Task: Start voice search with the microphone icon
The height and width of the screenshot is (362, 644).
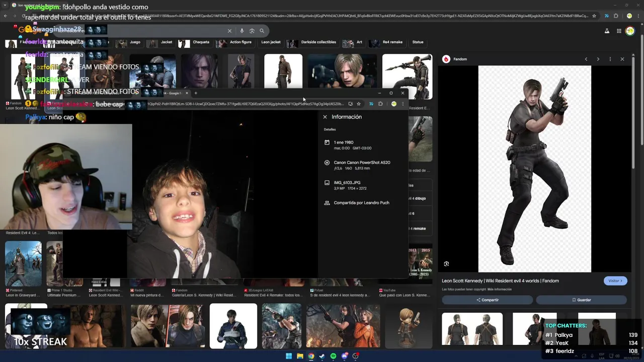Action: tap(242, 31)
